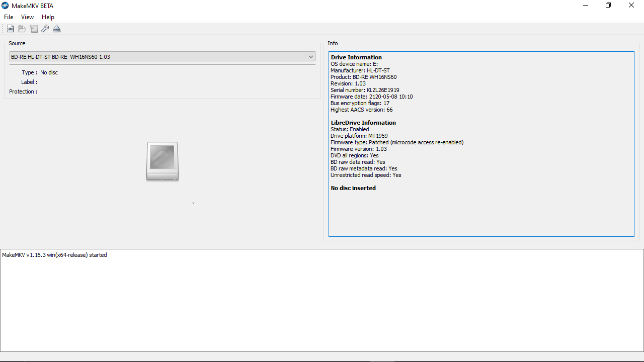This screenshot has height=362, width=644.
Task: Click the 'Label :' field text
Action: pyautogui.click(x=29, y=82)
